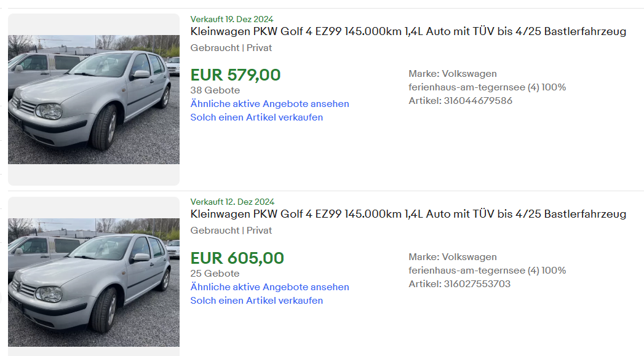Click the EUR 605,00 price
The image size is (644, 356).
[x=237, y=258]
